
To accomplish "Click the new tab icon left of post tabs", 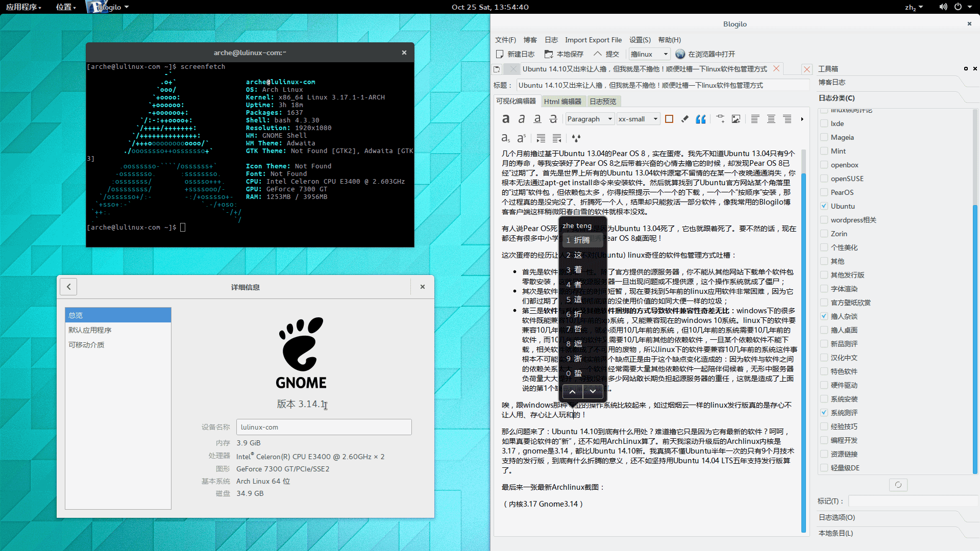I will coord(497,69).
